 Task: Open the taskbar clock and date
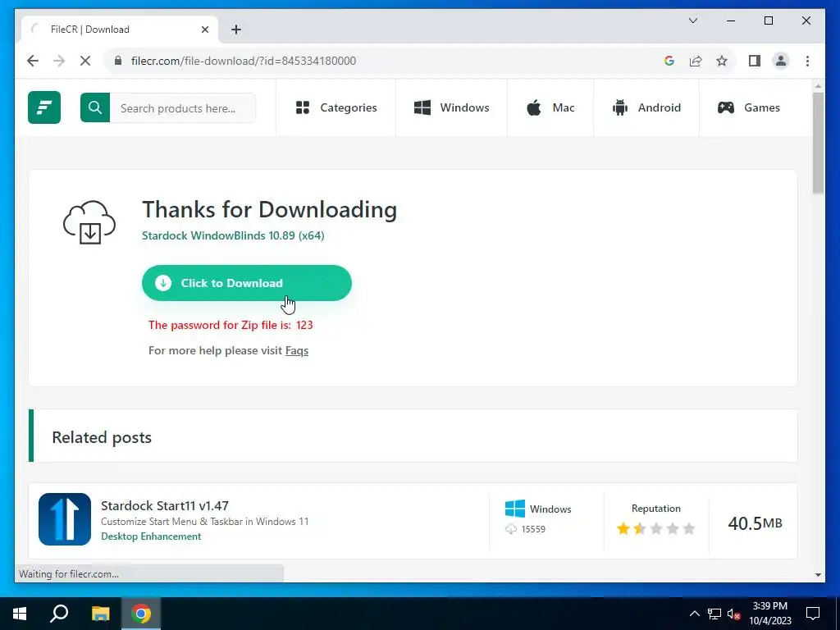pos(769,614)
